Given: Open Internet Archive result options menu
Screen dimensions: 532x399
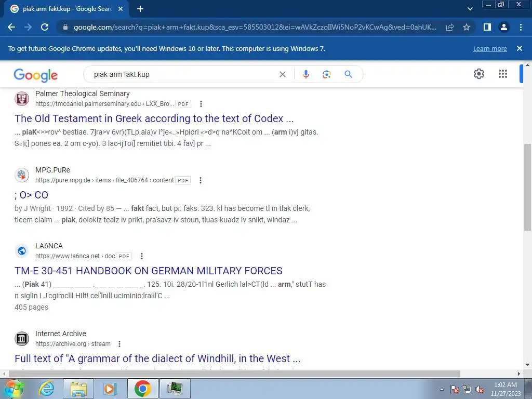Looking at the screenshot, I should pos(119,344).
